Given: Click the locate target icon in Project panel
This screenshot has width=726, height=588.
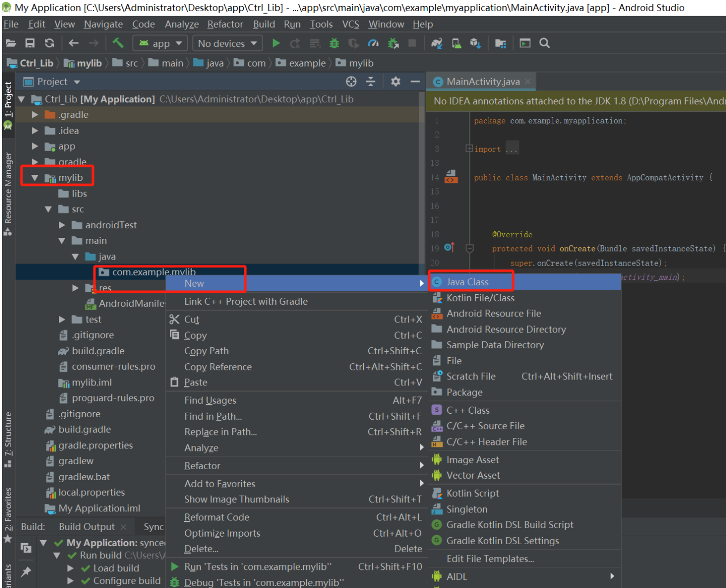Looking at the screenshot, I should click(351, 82).
